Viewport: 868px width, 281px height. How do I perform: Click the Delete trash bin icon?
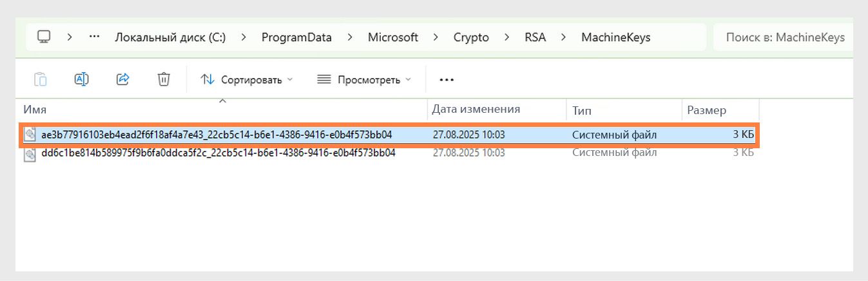pyautogui.click(x=164, y=79)
